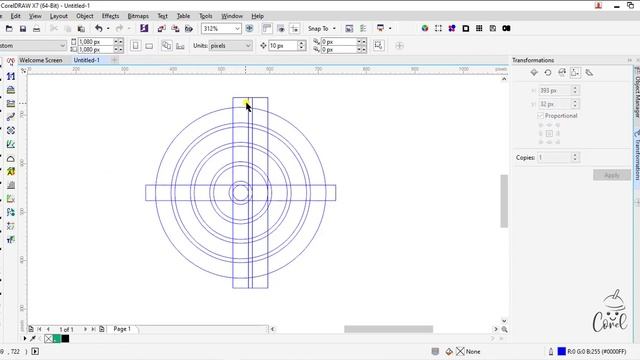
Task: Click the red and blue blend icon
Action: 452,28
